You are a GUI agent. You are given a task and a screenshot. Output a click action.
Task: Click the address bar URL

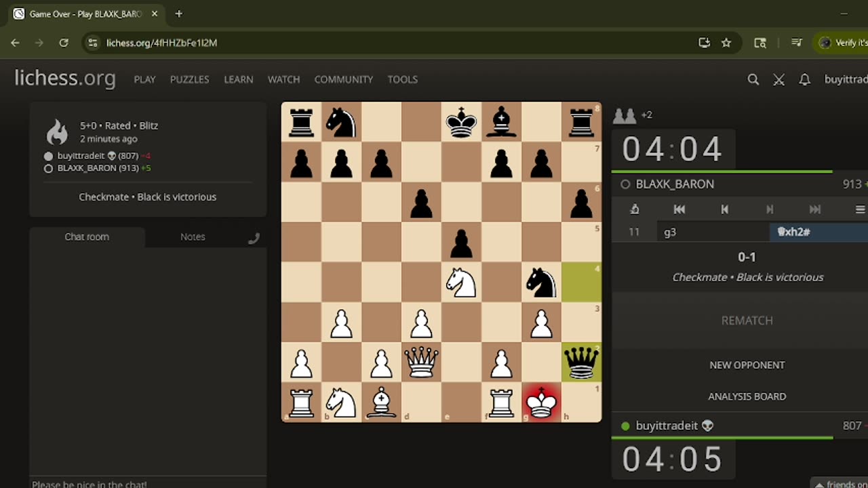coord(161,43)
